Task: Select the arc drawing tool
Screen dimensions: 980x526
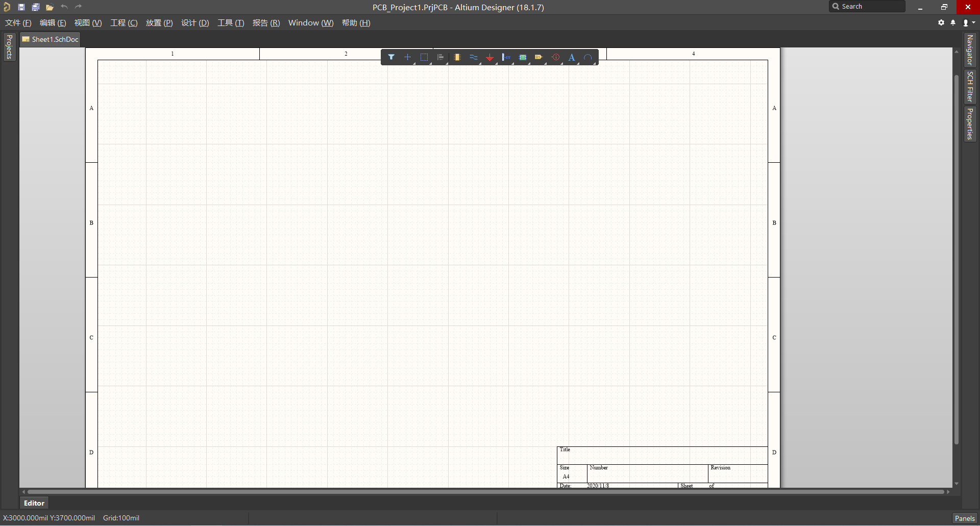Action: point(588,57)
